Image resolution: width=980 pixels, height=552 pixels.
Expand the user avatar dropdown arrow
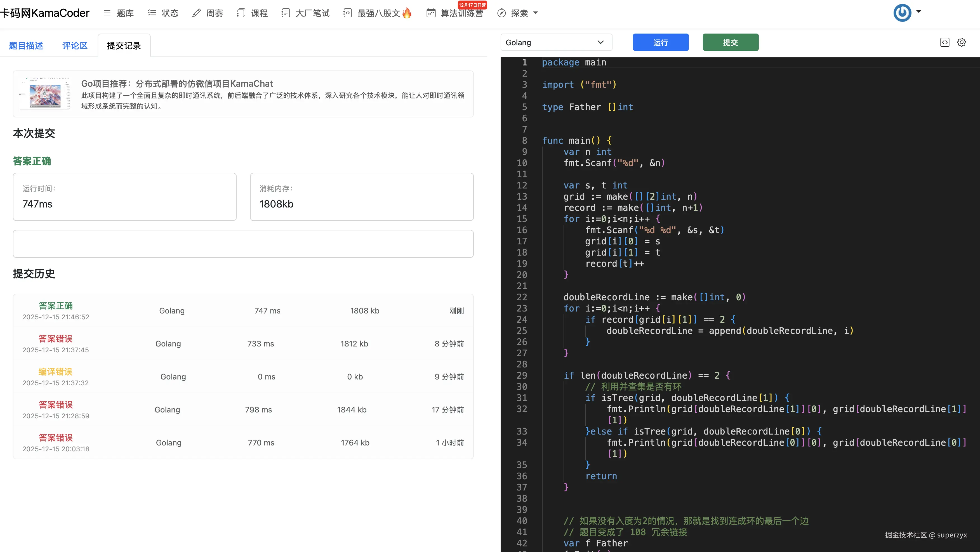click(x=919, y=12)
